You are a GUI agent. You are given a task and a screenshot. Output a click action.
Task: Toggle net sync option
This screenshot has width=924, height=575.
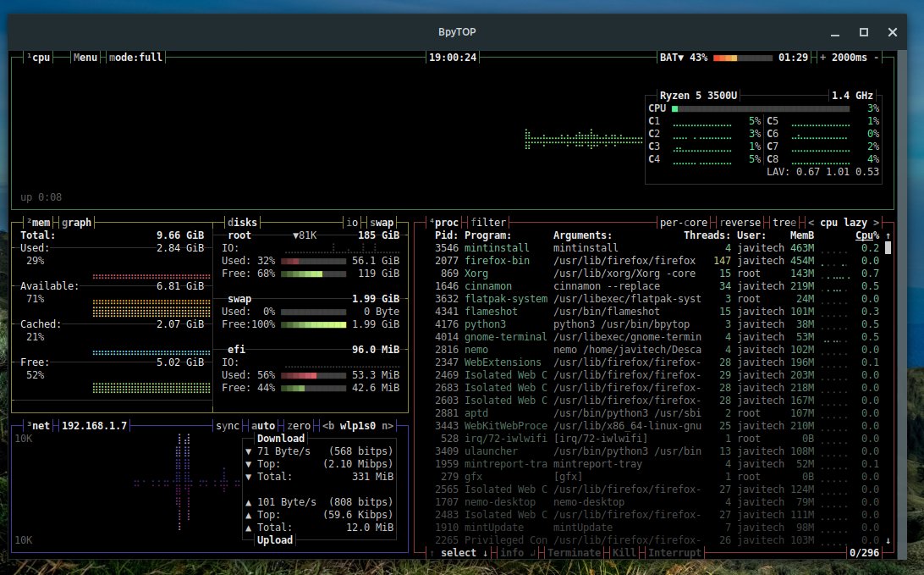(228, 426)
